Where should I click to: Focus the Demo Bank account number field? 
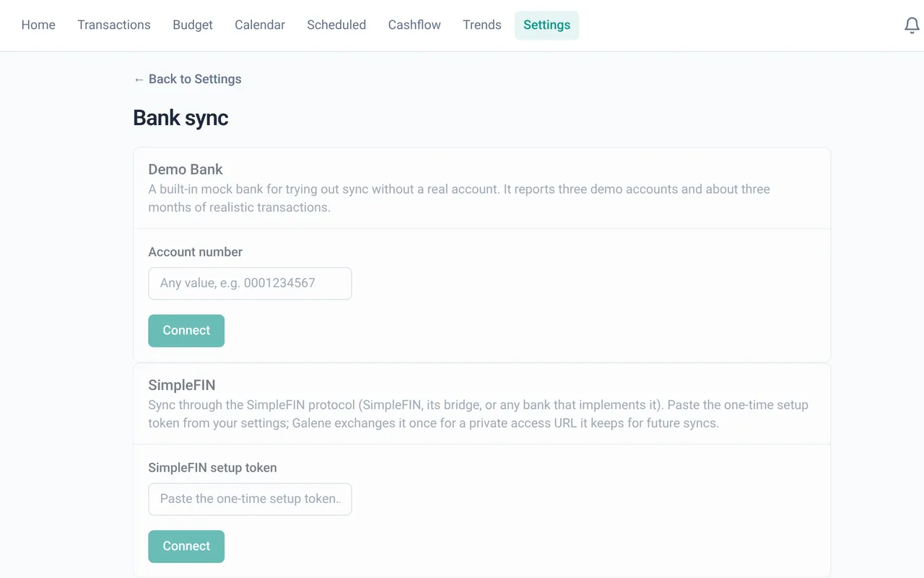click(x=250, y=283)
